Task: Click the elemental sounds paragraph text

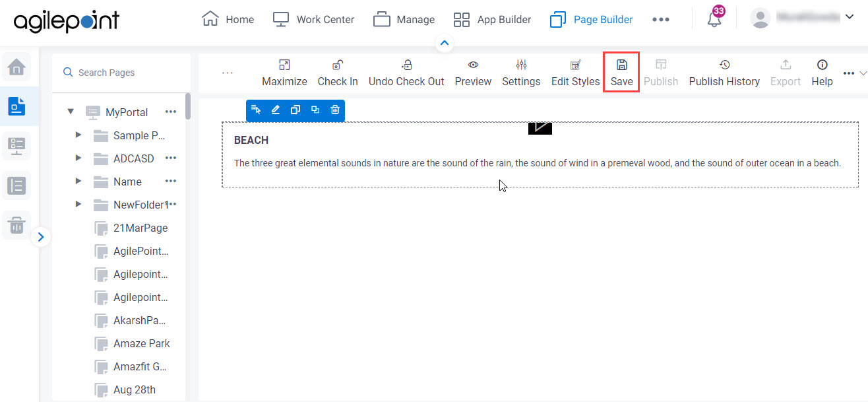Action: pyautogui.click(x=538, y=163)
